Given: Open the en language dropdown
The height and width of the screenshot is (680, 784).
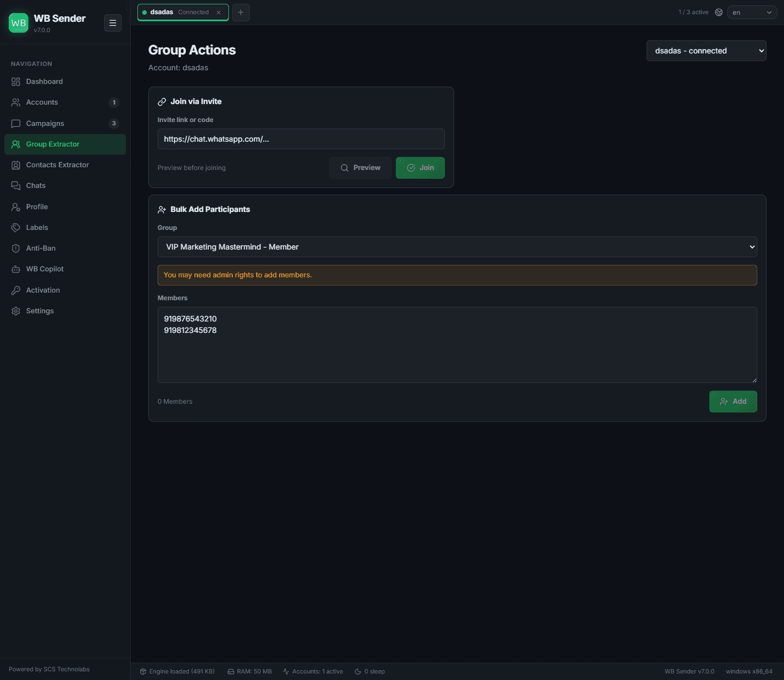Looking at the screenshot, I should pos(752,13).
